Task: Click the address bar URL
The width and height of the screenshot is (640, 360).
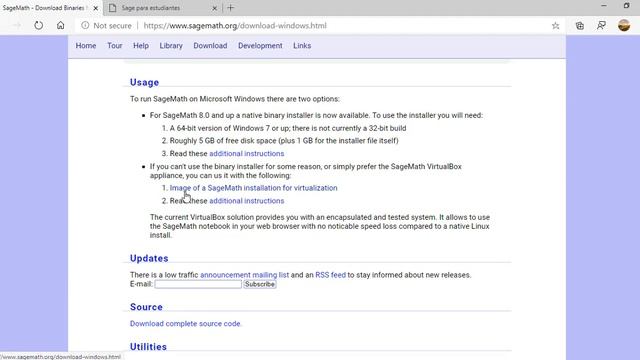Action: [x=235, y=26]
